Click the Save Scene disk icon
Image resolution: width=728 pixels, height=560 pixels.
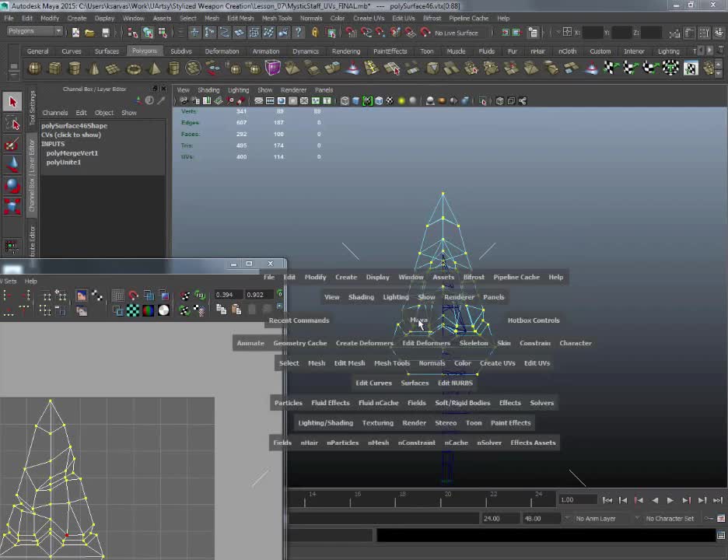[106, 33]
